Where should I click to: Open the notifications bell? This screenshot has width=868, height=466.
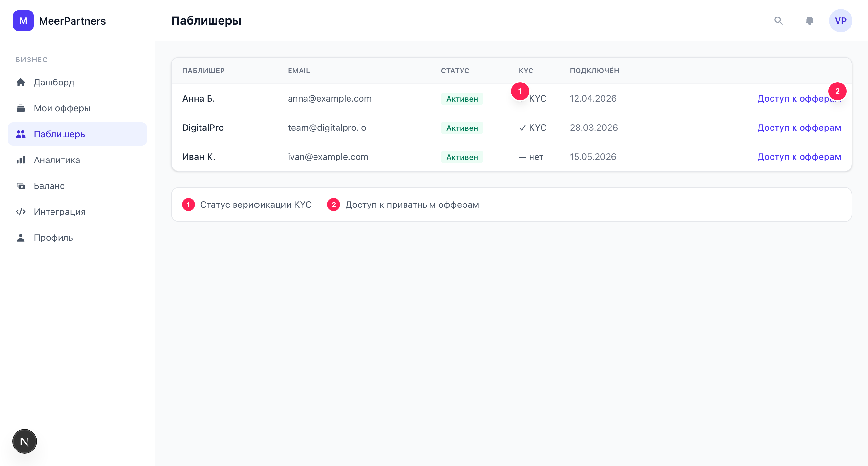pos(809,21)
